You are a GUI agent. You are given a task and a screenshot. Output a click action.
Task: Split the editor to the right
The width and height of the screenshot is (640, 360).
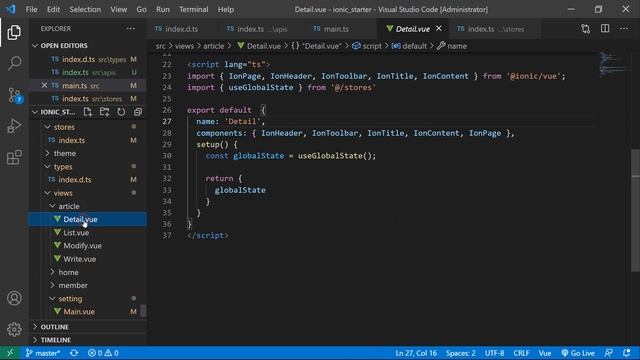click(605, 29)
